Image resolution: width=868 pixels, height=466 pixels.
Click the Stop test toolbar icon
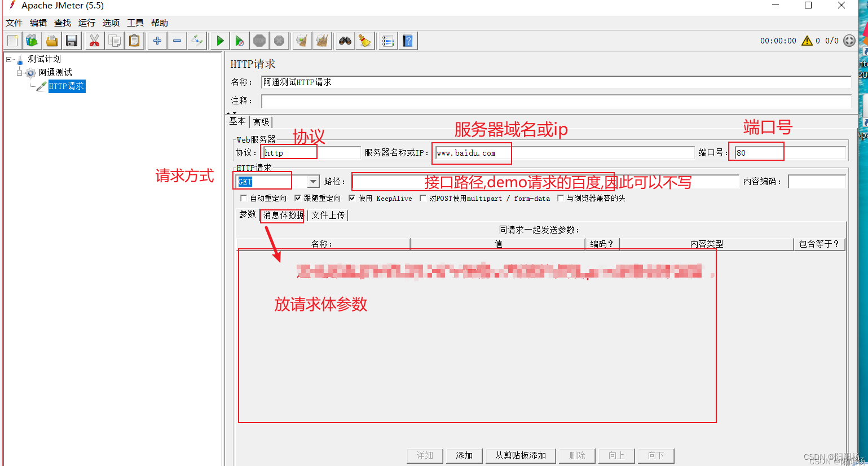tap(259, 41)
